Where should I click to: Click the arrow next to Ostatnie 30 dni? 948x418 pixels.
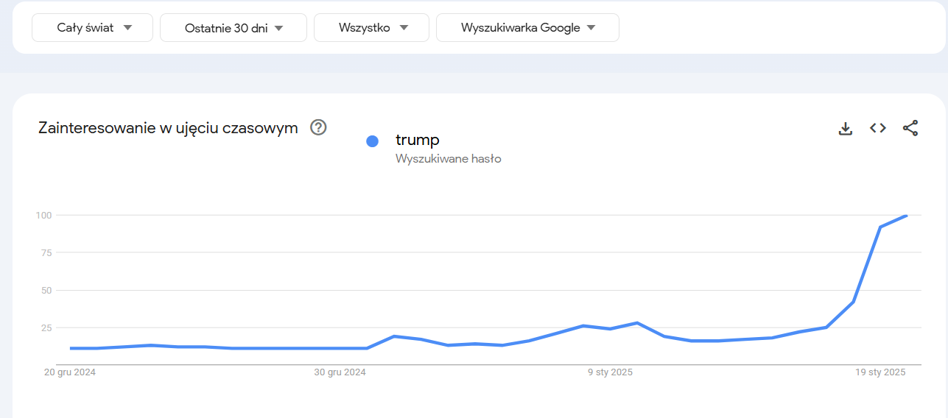click(279, 28)
